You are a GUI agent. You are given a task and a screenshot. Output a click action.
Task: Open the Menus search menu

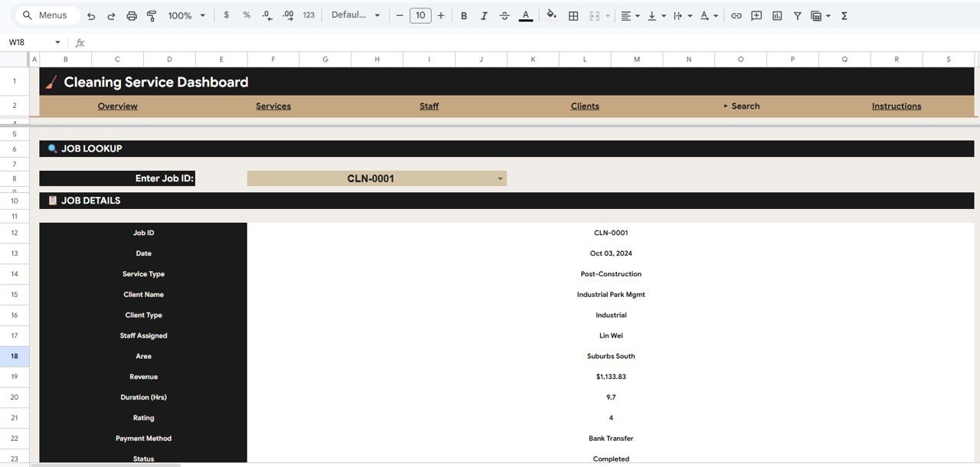(46, 15)
